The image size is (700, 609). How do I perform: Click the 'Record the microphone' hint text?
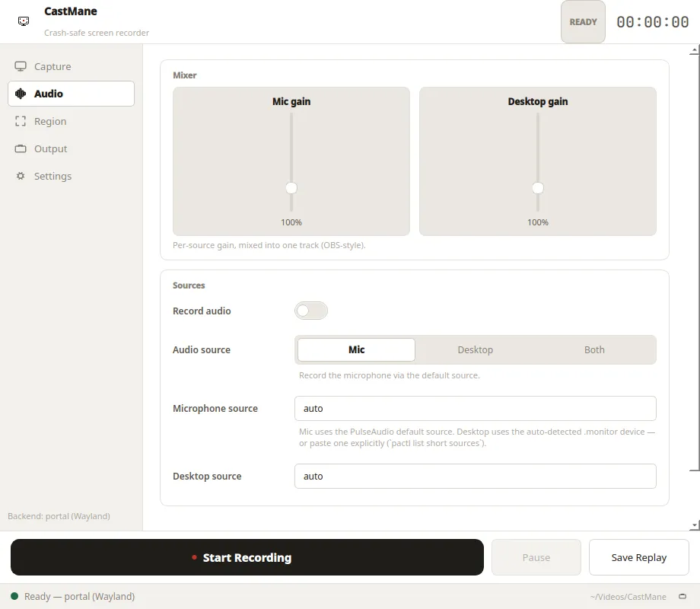click(390, 375)
